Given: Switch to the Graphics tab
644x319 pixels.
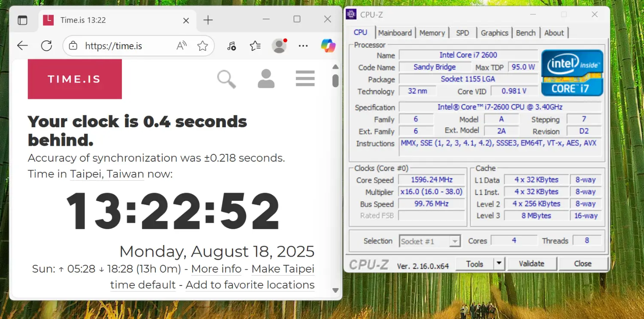Looking at the screenshot, I should pos(495,33).
